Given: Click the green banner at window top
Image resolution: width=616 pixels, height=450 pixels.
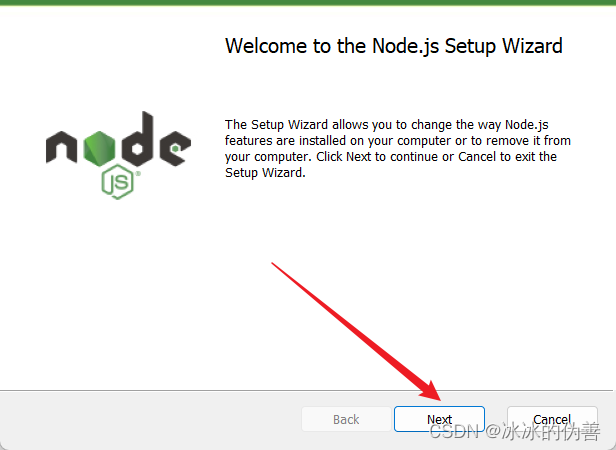Looking at the screenshot, I should click(308, 2).
